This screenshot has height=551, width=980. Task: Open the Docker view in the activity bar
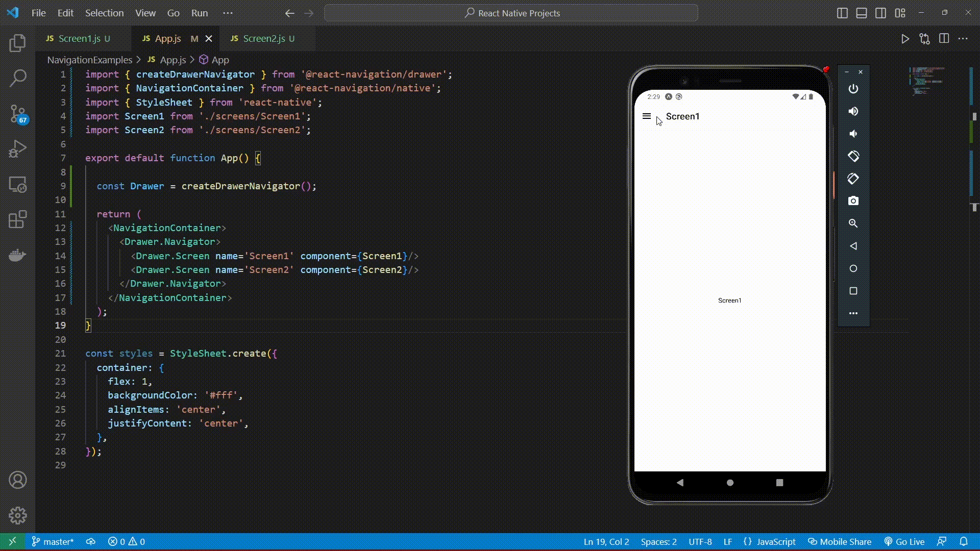point(18,255)
